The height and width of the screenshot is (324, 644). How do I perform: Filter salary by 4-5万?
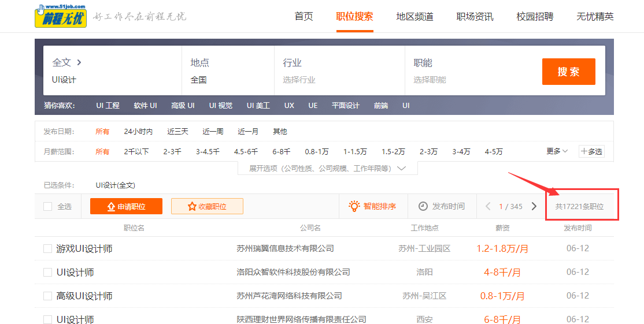(x=494, y=152)
